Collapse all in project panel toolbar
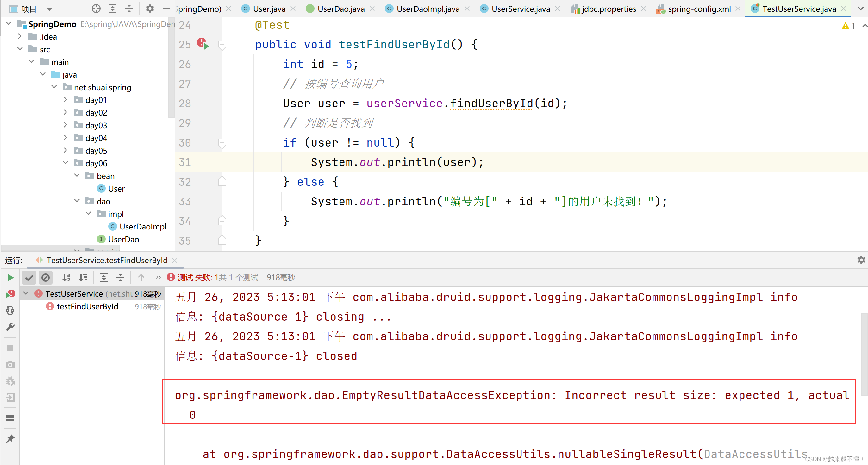Viewport: 868px width, 465px height. (129, 9)
